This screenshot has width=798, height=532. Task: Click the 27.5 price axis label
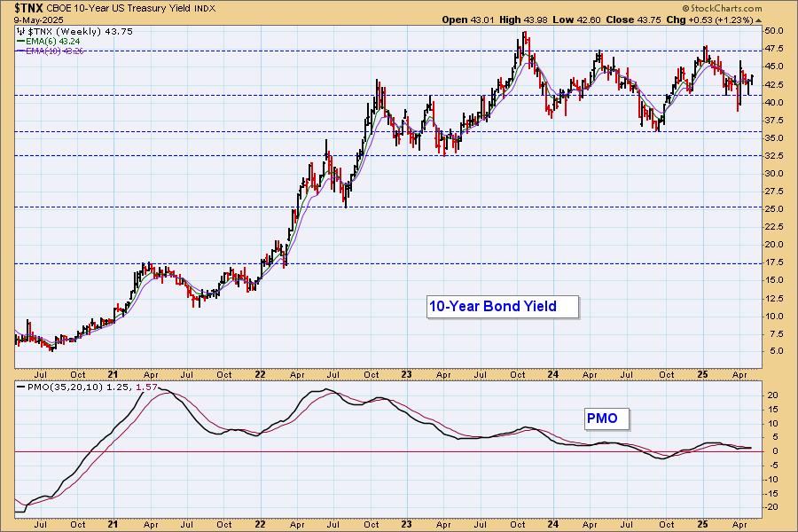point(773,192)
